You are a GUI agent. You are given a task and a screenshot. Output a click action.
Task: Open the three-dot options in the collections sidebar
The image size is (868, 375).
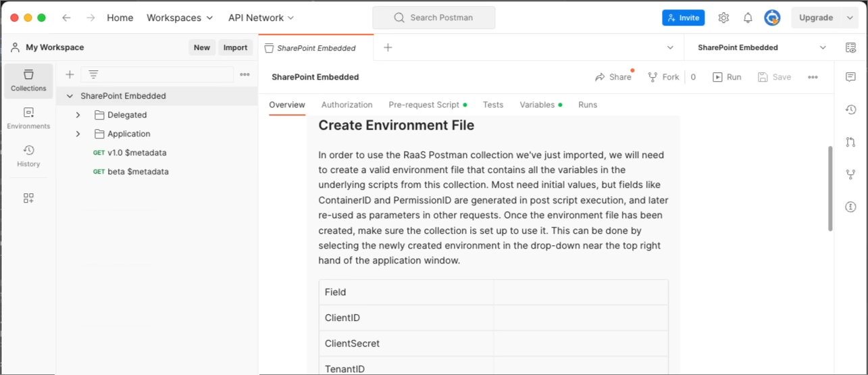[245, 74]
